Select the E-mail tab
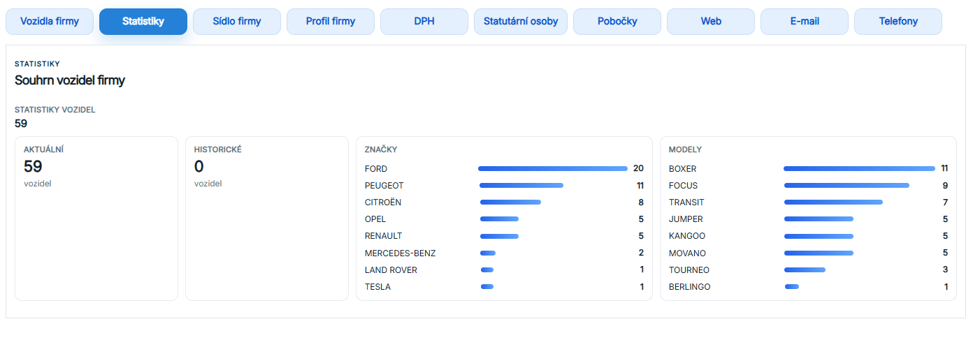The image size is (980, 347). (x=805, y=22)
